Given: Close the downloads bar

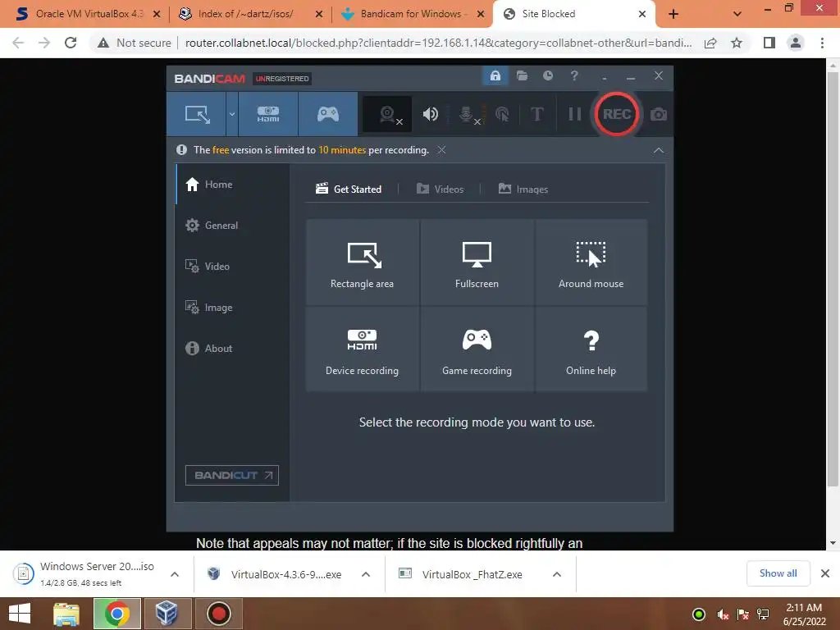Looking at the screenshot, I should click(825, 573).
